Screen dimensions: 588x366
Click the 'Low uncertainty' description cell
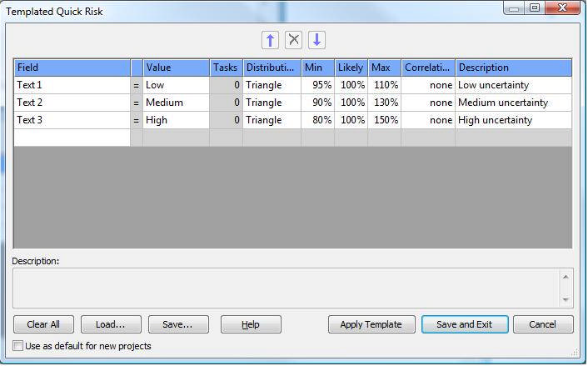[513, 85]
